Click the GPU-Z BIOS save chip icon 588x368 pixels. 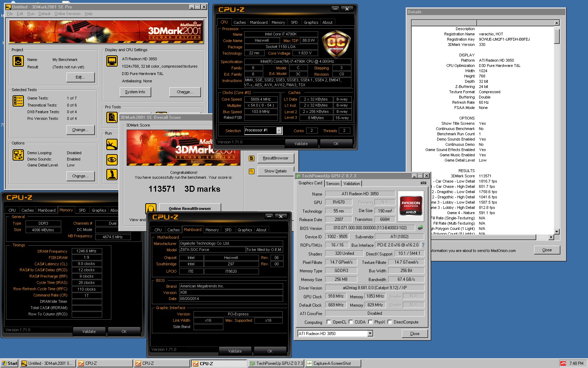click(x=420, y=228)
